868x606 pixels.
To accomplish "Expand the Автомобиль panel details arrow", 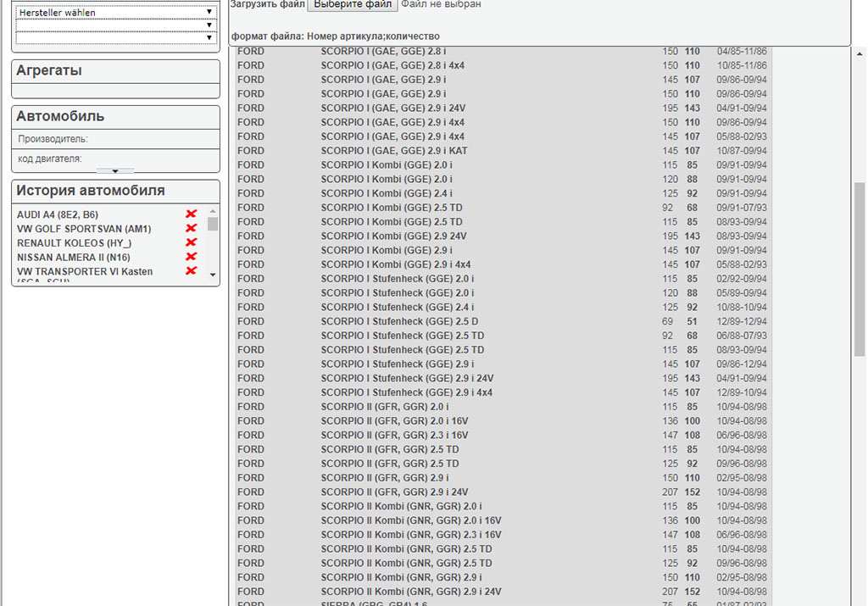I will coord(115,170).
